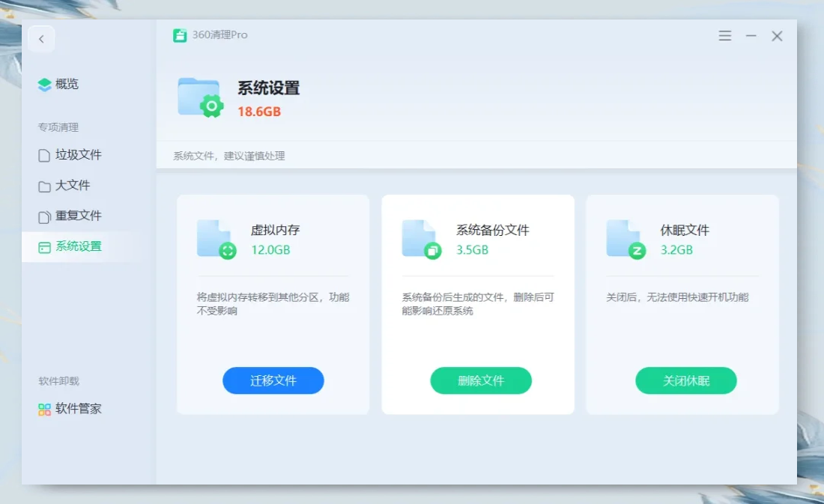Minimize the 360清理Pro window
The height and width of the screenshot is (504, 824).
pyautogui.click(x=751, y=36)
